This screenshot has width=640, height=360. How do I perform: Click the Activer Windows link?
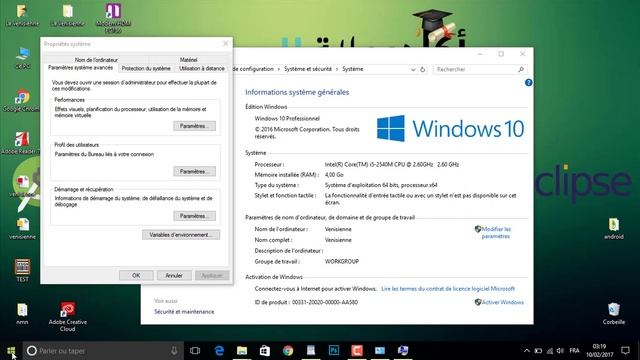[x=502, y=302]
